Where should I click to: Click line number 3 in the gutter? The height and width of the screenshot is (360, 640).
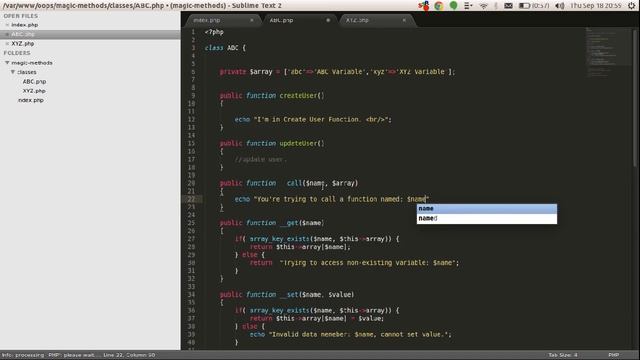coord(193,48)
